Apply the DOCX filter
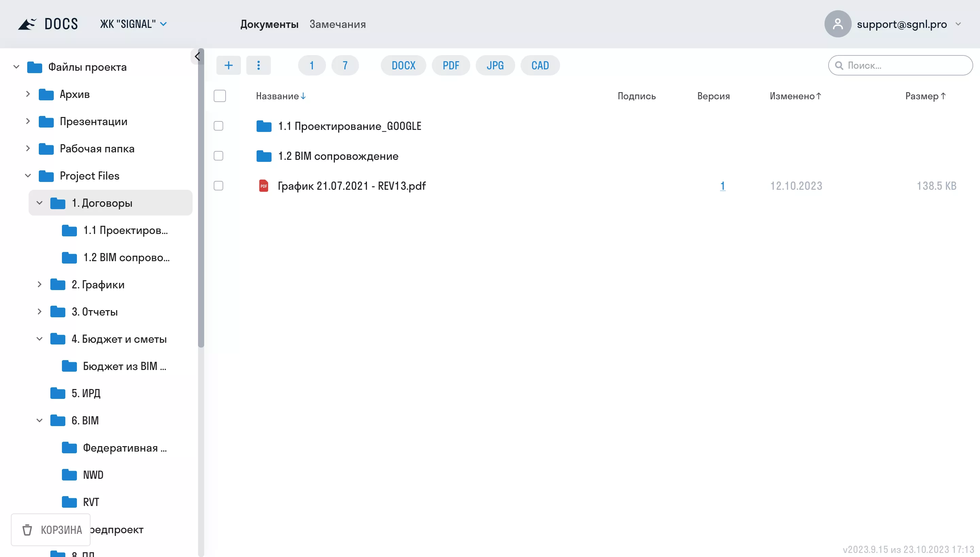The width and height of the screenshot is (980, 557). click(x=403, y=65)
